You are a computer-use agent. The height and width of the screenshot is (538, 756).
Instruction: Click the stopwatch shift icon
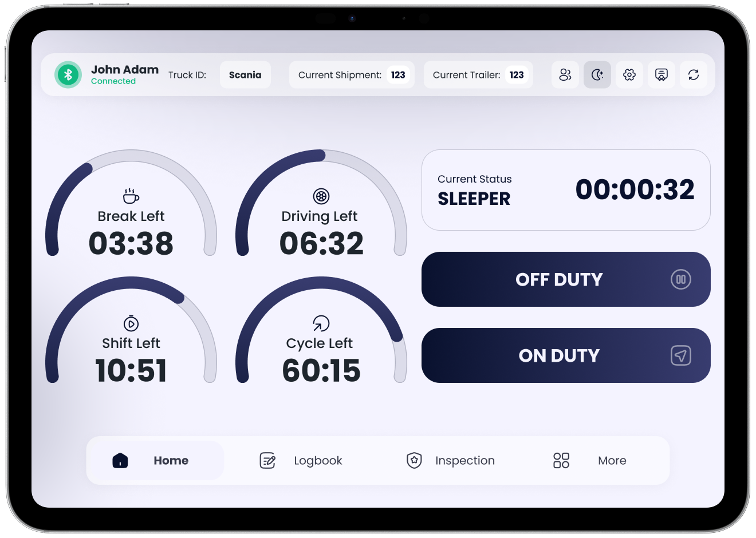[x=131, y=323]
